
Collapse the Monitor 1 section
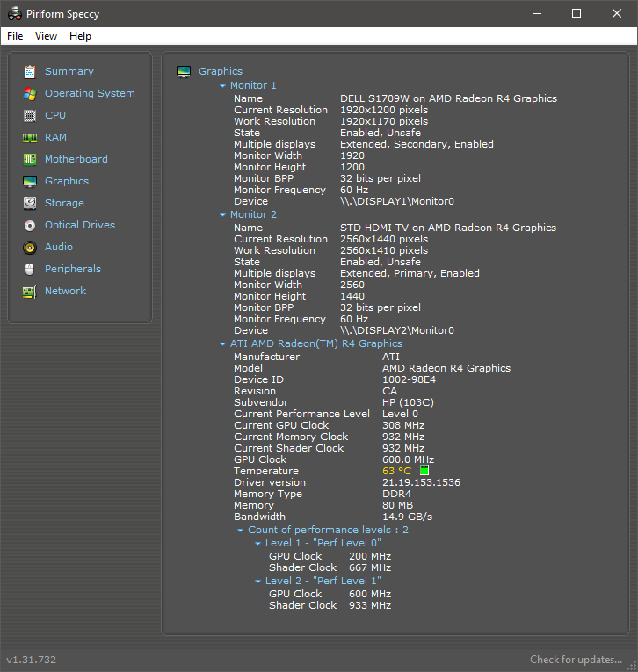click(222, 86)
